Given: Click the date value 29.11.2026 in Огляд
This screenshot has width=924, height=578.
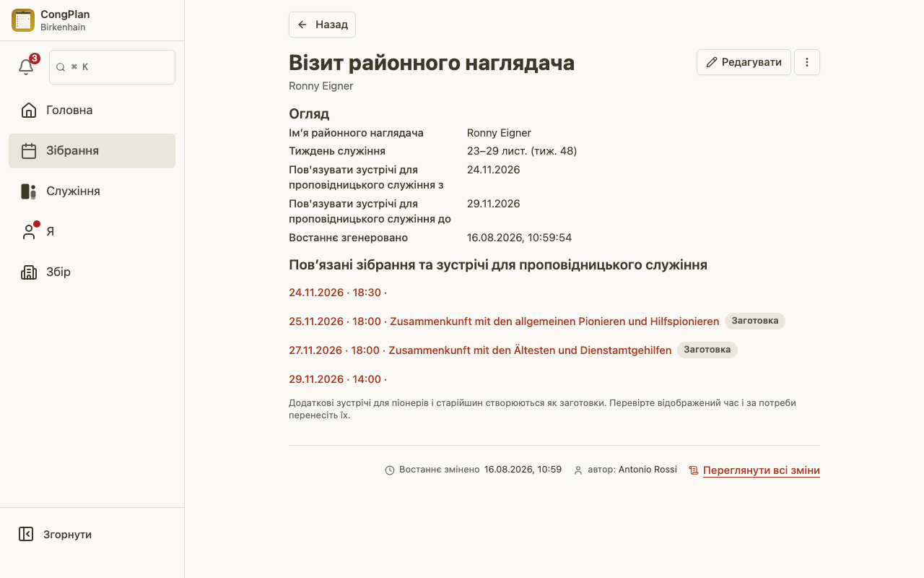Looking at the screenshot, I should tap(494, 204).
